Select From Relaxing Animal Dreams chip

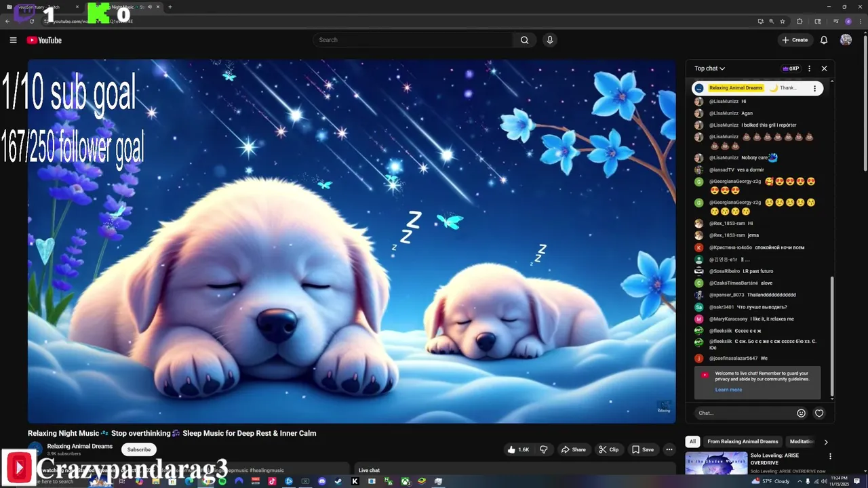click(x=743, y=442)
